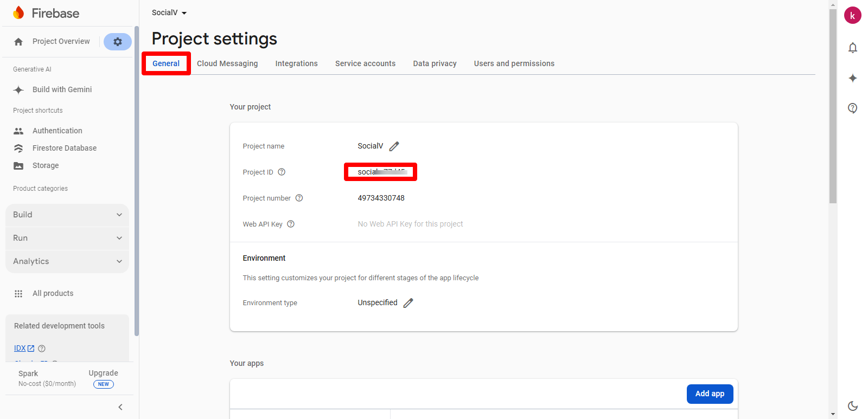
Task: Edit project name with pencil icon
Action: [x=394, y=146]
